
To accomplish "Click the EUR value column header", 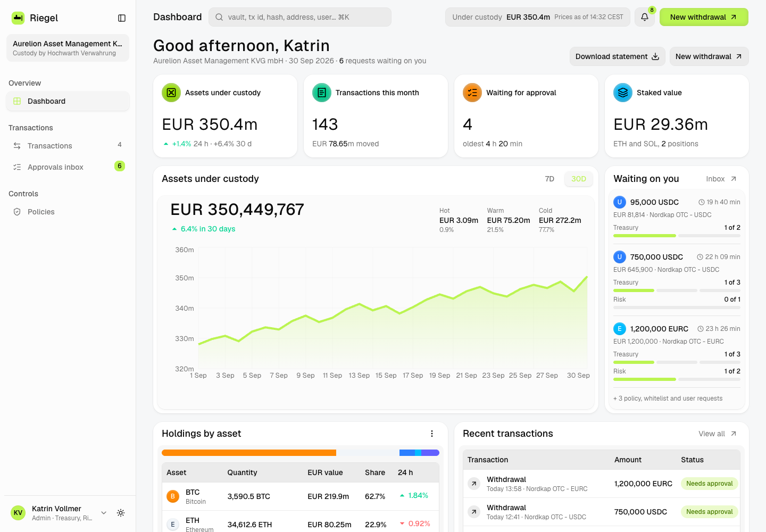I will 325,472.
